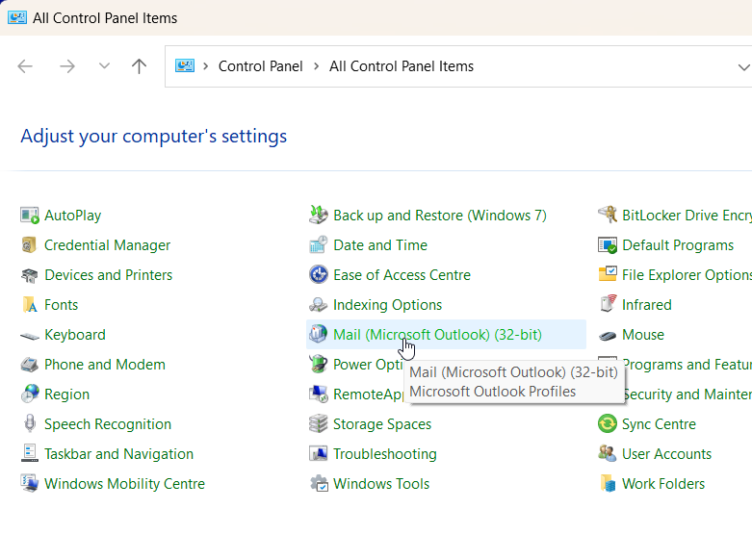Open the Troubleshooting link

[384, 454]
